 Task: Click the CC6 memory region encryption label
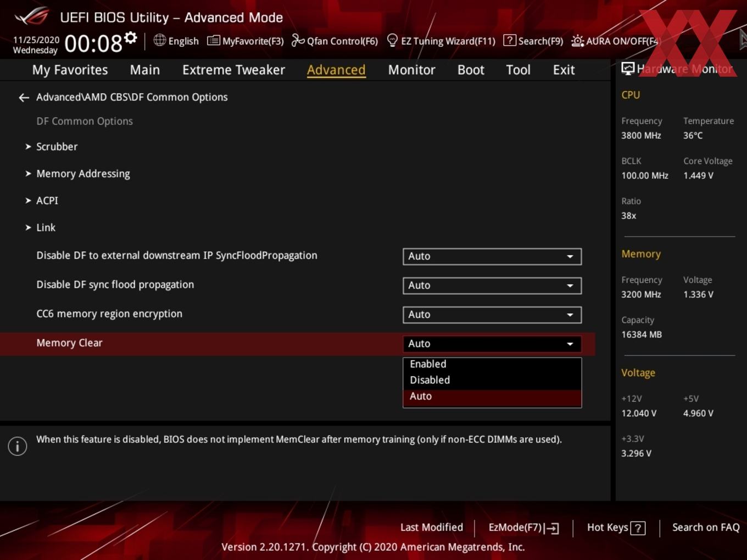[109, 313]
